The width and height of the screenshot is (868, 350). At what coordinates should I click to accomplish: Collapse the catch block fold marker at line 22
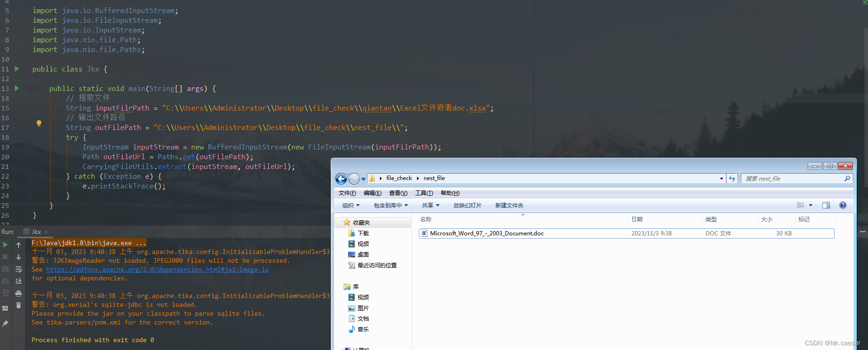coord(29,176)
